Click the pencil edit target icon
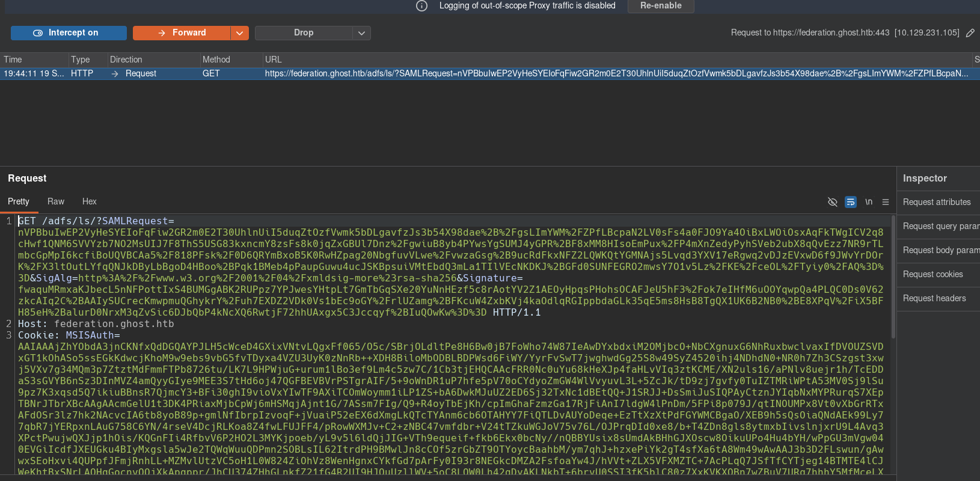The height and width of the screenshot is (481, 980). (x=970, y=33)
